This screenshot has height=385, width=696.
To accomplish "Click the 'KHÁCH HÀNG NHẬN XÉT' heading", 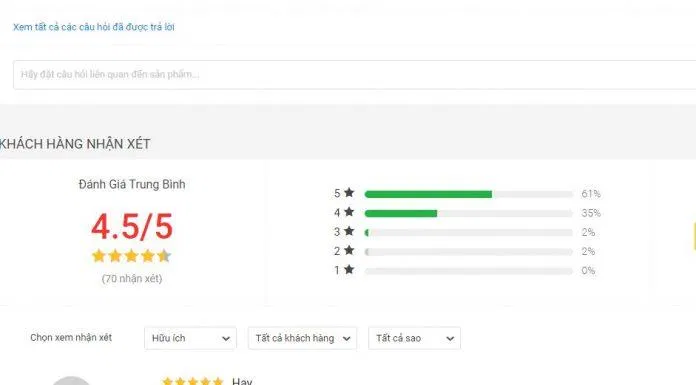I will tap(75, 144).
